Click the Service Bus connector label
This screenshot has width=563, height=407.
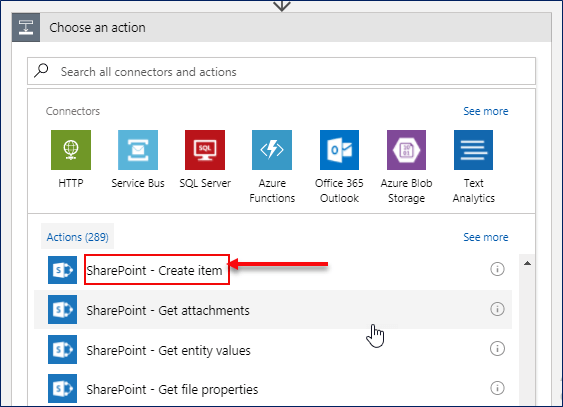[138, 183]
